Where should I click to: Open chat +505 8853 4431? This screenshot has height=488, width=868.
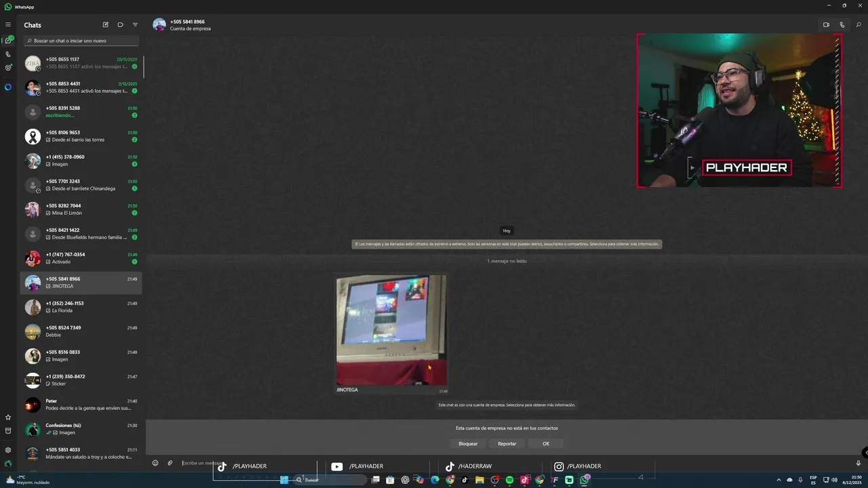(x=81, y=87)
